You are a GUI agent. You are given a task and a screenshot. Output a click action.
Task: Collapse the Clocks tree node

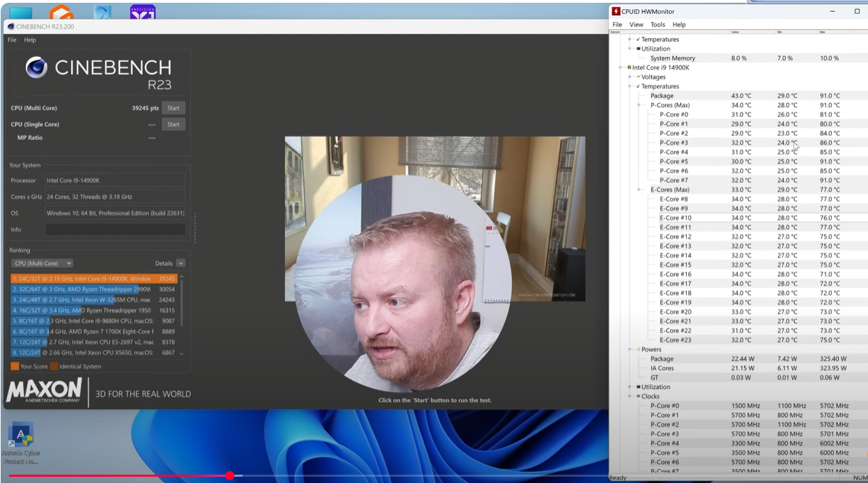click(x=629, y=397)
